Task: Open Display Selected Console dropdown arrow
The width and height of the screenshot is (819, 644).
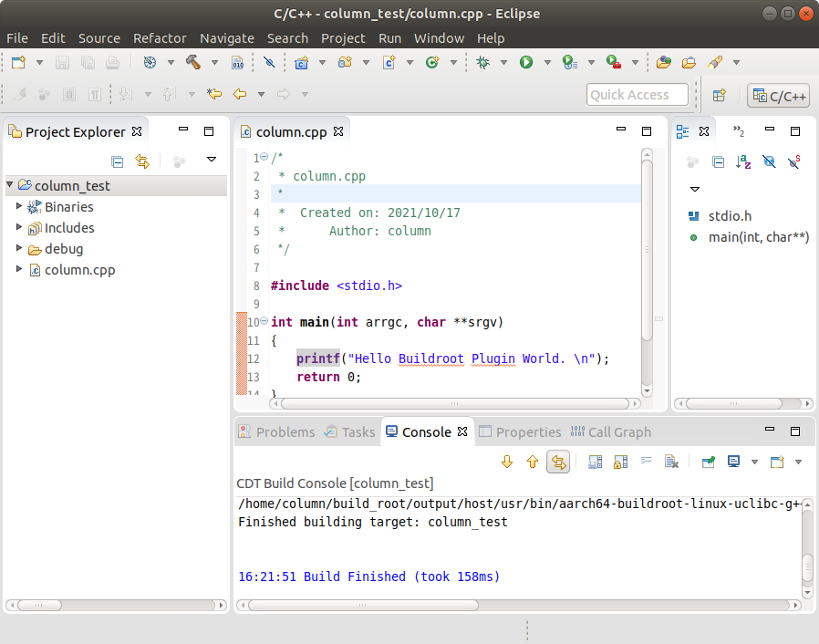Action: 754,462
